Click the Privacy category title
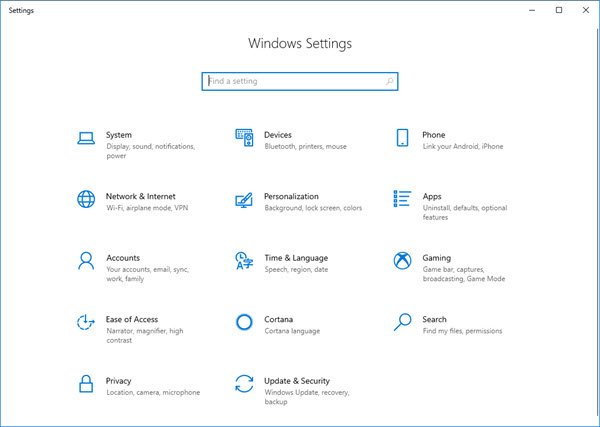The width and height of the screenshot is (600, 427). (118, 381)
